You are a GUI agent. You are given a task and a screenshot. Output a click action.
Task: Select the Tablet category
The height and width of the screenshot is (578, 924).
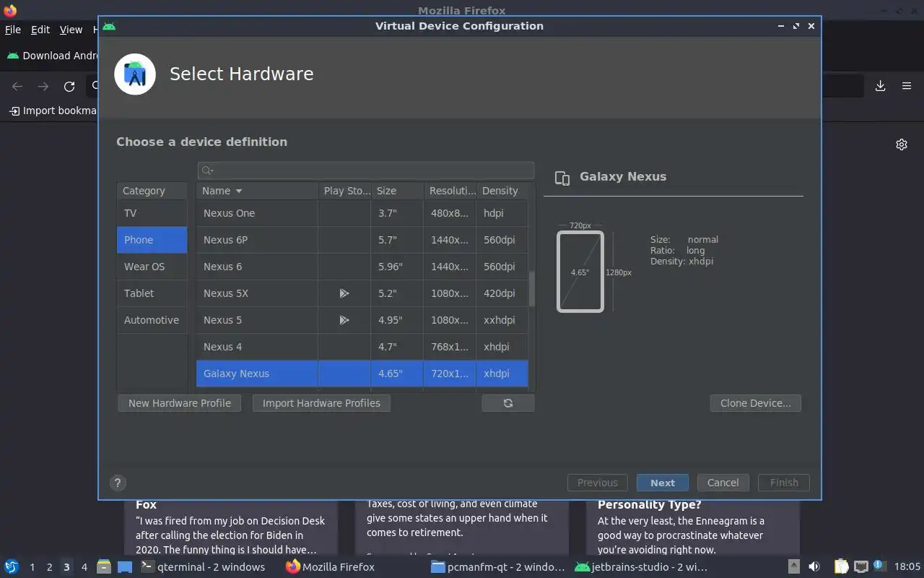tap(152, 293)
